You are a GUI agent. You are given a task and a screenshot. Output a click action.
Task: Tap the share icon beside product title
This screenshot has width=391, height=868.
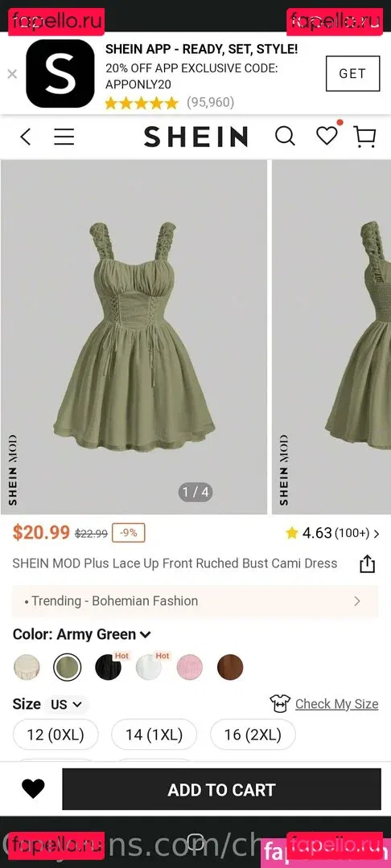367,565
